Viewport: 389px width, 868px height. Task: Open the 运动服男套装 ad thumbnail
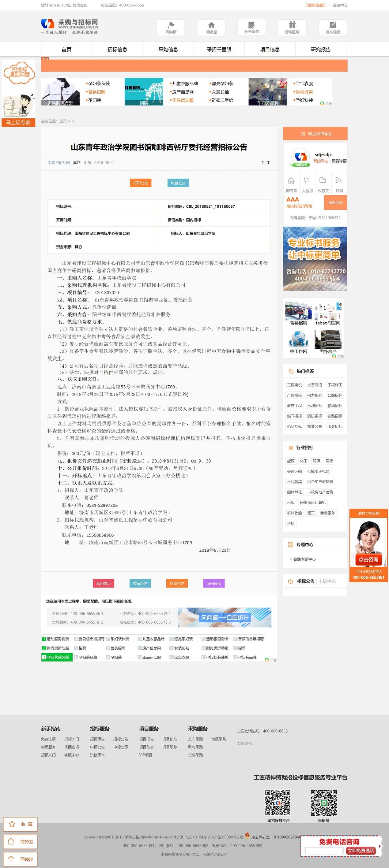pos(60,92)
